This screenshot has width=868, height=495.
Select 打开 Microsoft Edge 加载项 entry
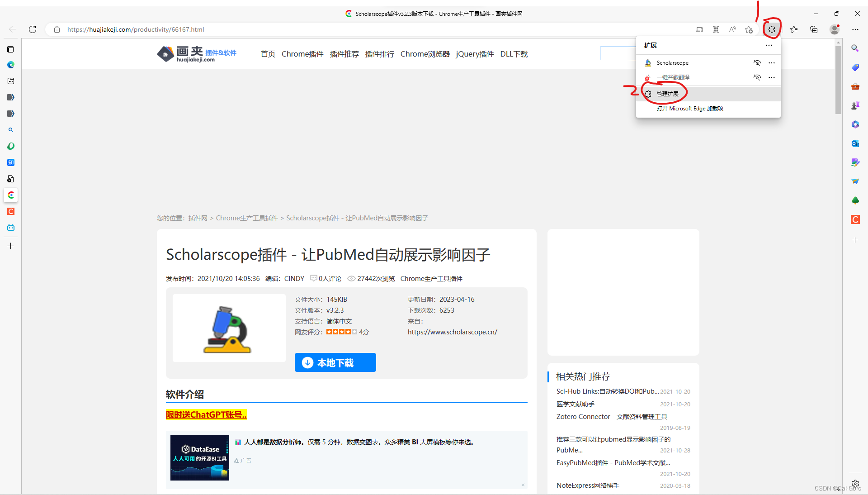(x=690, y=109)
